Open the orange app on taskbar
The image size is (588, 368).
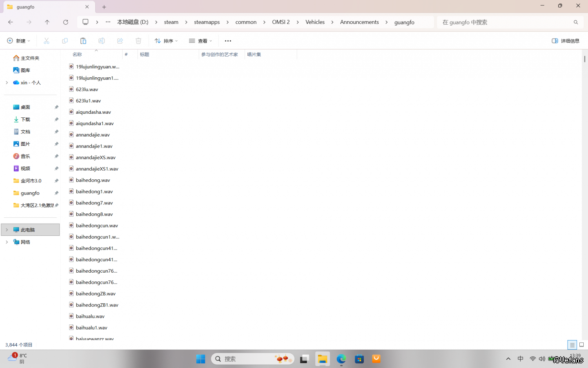click(376, 359)
